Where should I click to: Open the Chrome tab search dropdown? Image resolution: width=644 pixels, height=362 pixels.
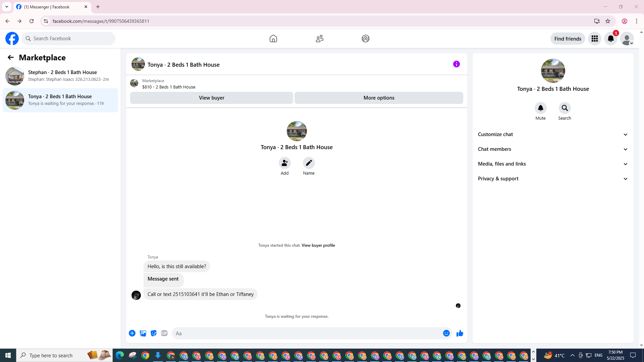point(7,7)
